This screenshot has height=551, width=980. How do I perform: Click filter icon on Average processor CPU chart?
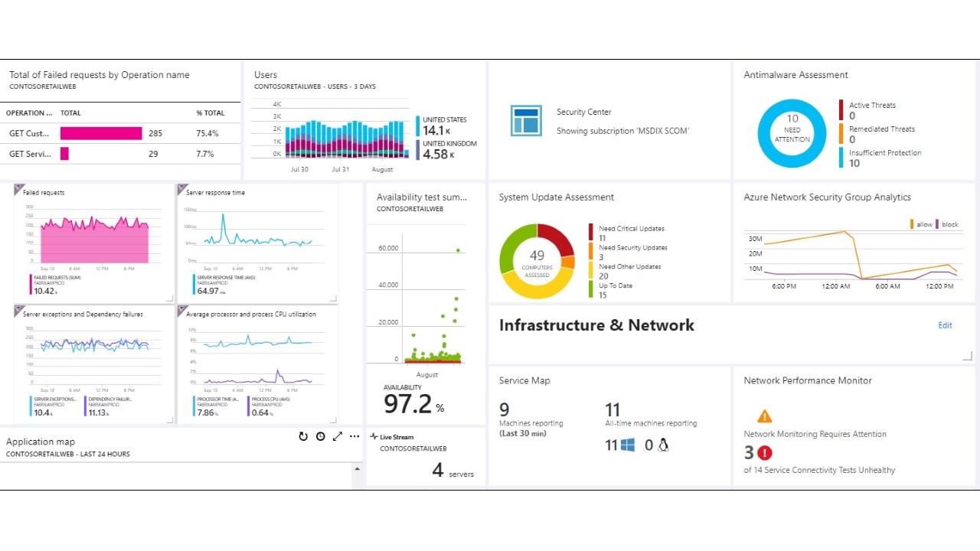[x=181, y=310]
